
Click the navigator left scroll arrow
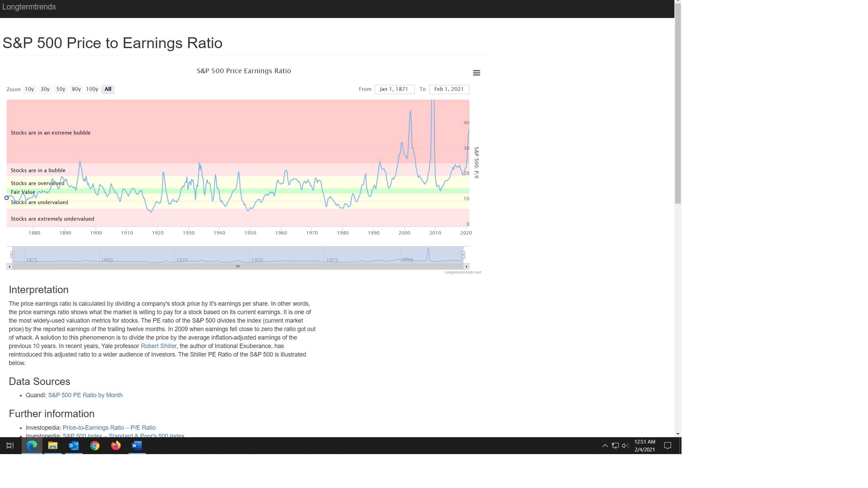coord(9,266)
